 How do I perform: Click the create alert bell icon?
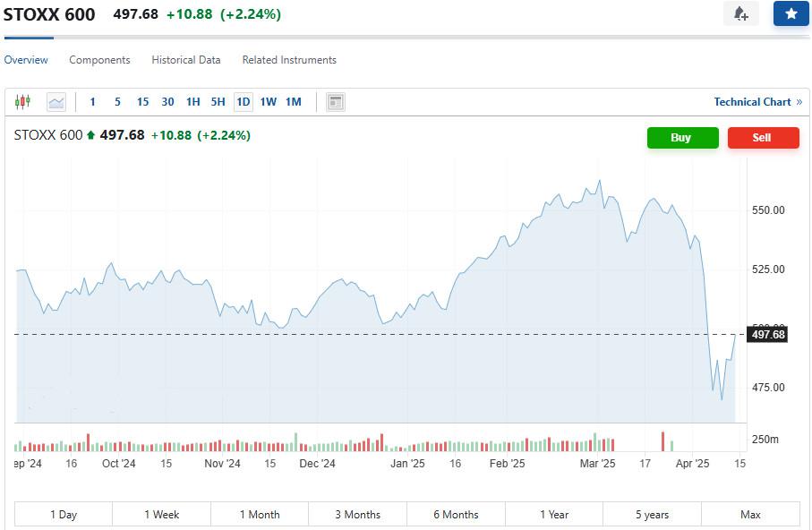coord(741,13)
